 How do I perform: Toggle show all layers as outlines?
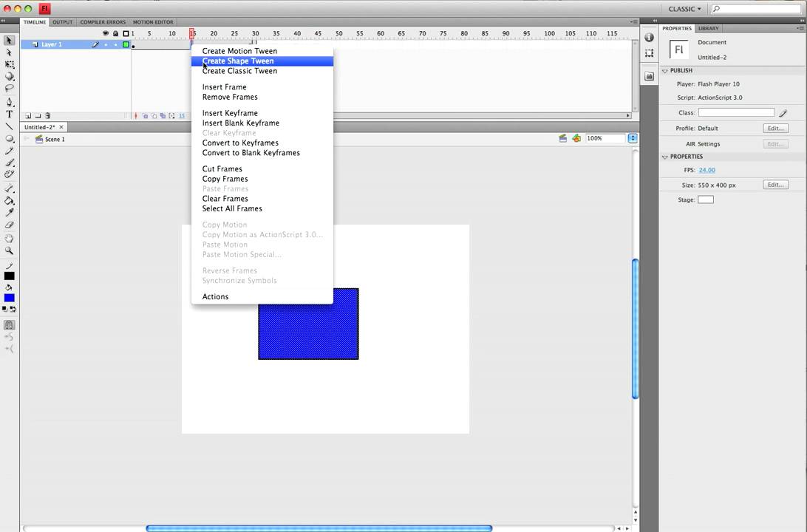coord(126,33)
